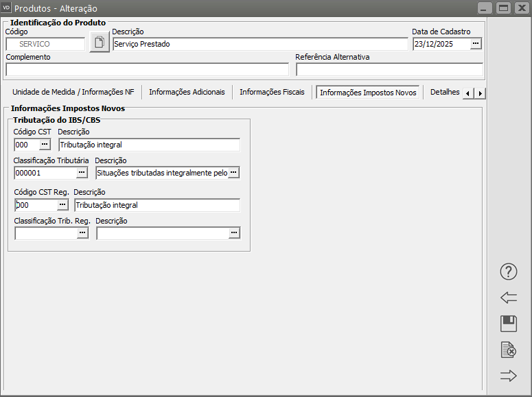The image size is (532, 397).
Task: Save the product with the floppy disk icon
Action: (x=508, y=324)
